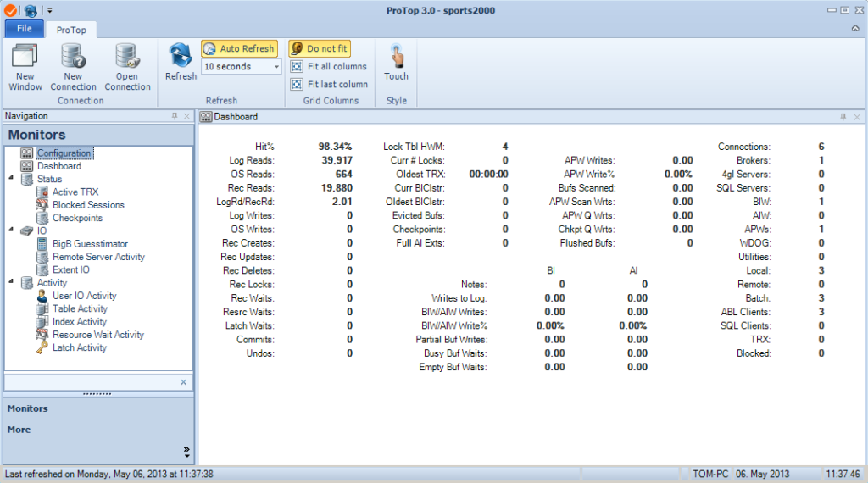Pin the Dashboard panel

click(x=843, y=117)
